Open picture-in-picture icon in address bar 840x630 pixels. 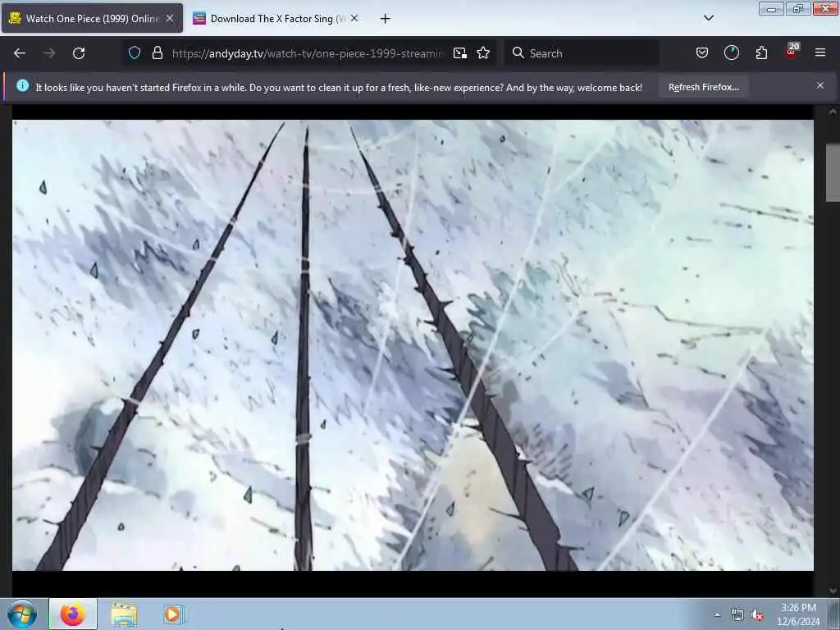click(x=459, y=53)
